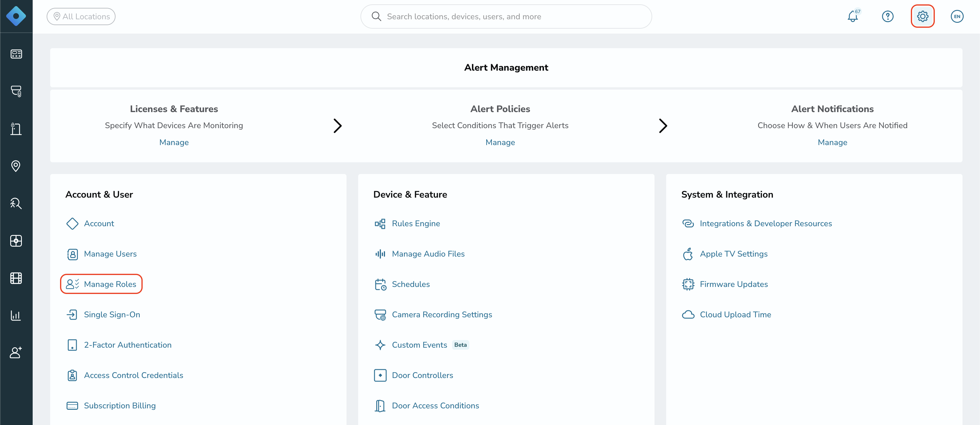Open the add user icon in the sidebar
The height and width of the screenshot is (425, 980).
pos(16,353)
